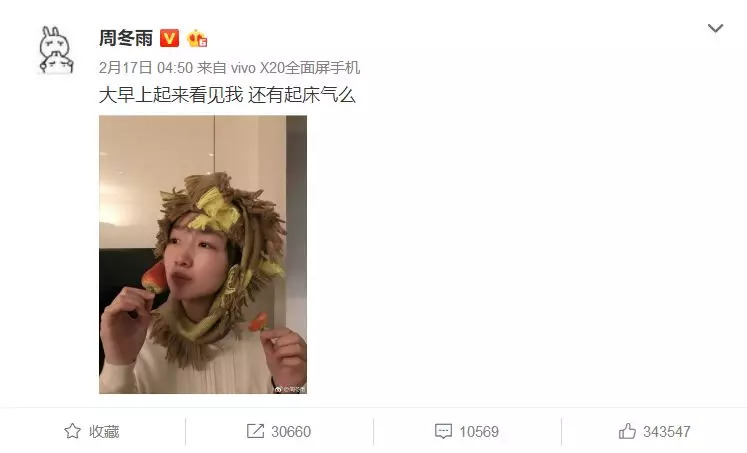Click the post text 大早上起来看见我
747x453 pixels.
(171, 95)
